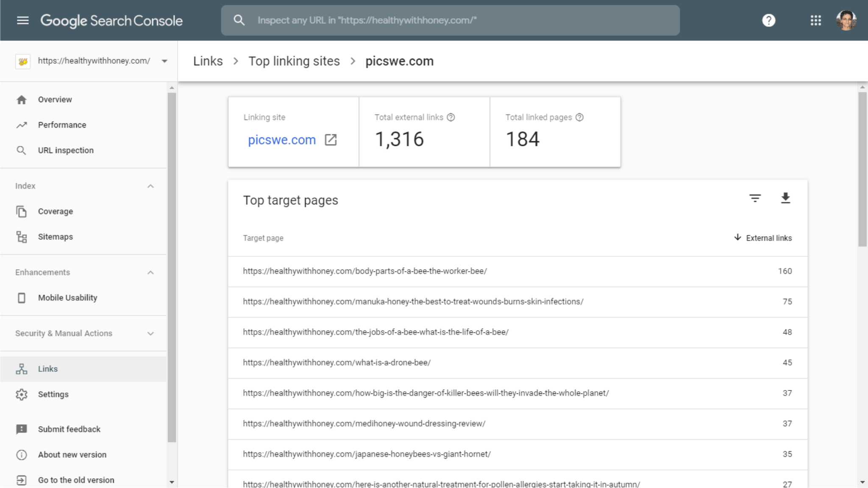
Task: Click the Submit feedback icon
Action: (22, 429)
